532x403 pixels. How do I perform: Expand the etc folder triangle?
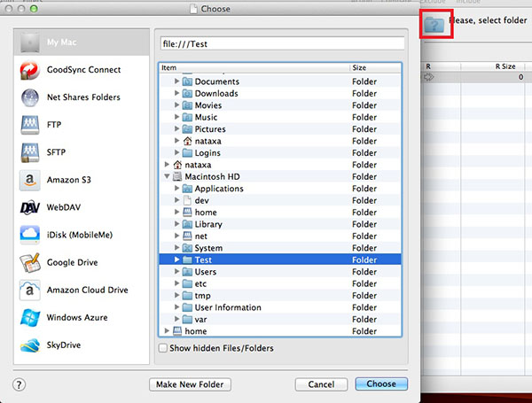pos(176,283)
